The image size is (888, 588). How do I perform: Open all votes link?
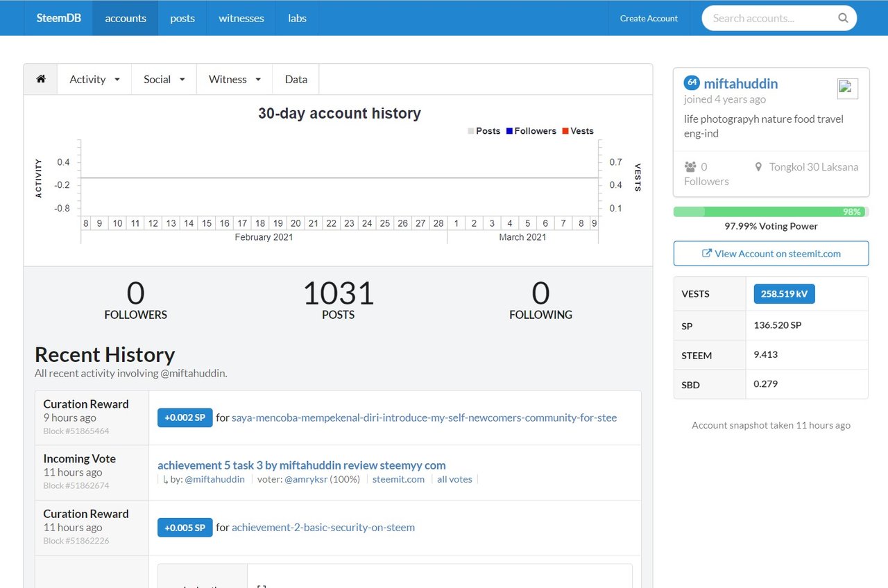[x=454, y=479]
